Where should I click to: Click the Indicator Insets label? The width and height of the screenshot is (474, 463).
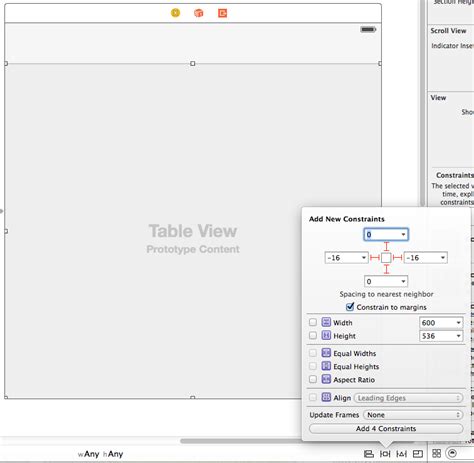coord(452,46)
